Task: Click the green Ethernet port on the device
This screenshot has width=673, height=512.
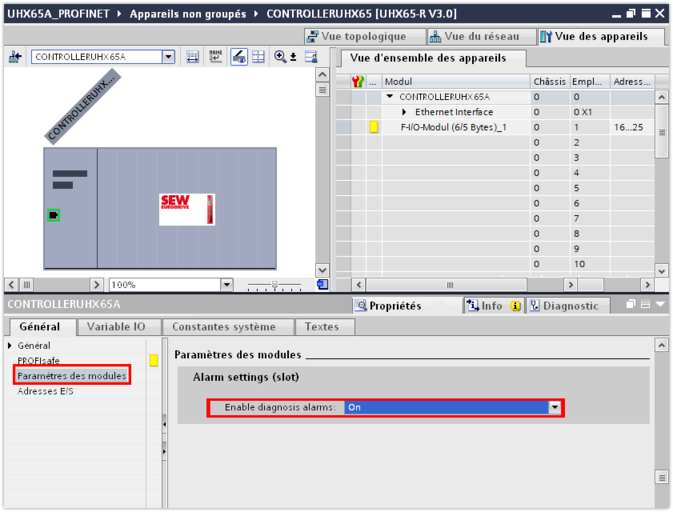Action: pyautogui.click(x=54, y=214)
